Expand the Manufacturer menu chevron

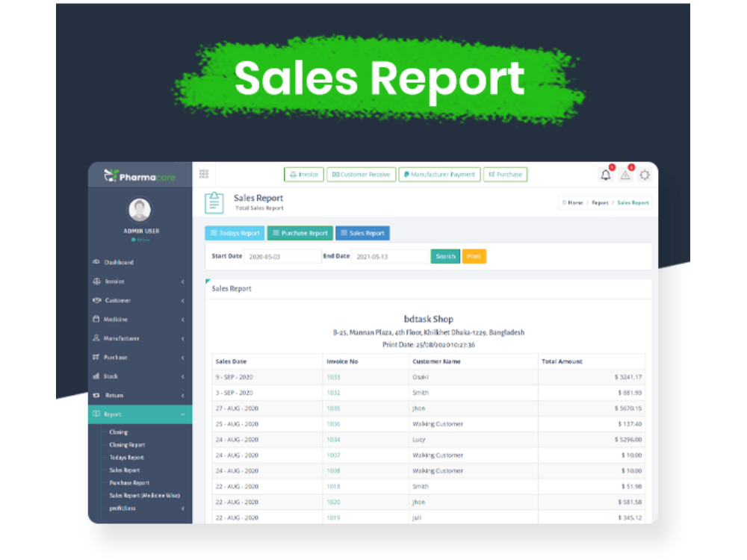coord(183,338)
